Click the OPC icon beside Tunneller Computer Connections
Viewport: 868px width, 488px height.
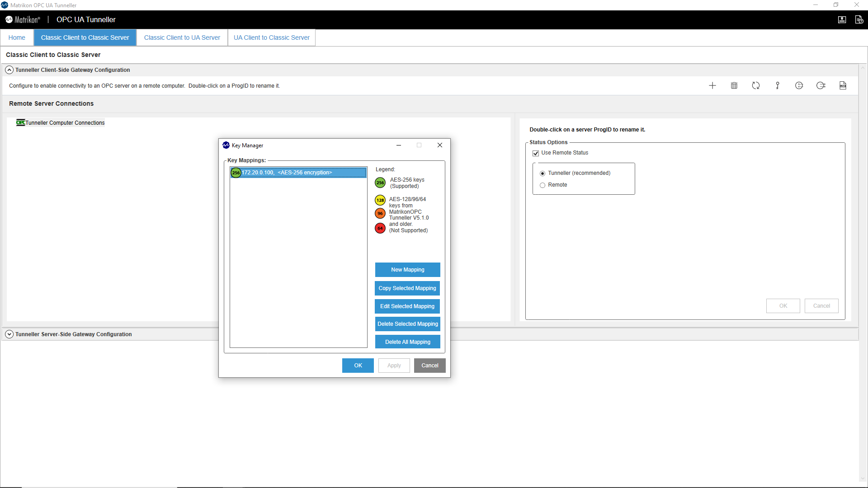(20, 122)
